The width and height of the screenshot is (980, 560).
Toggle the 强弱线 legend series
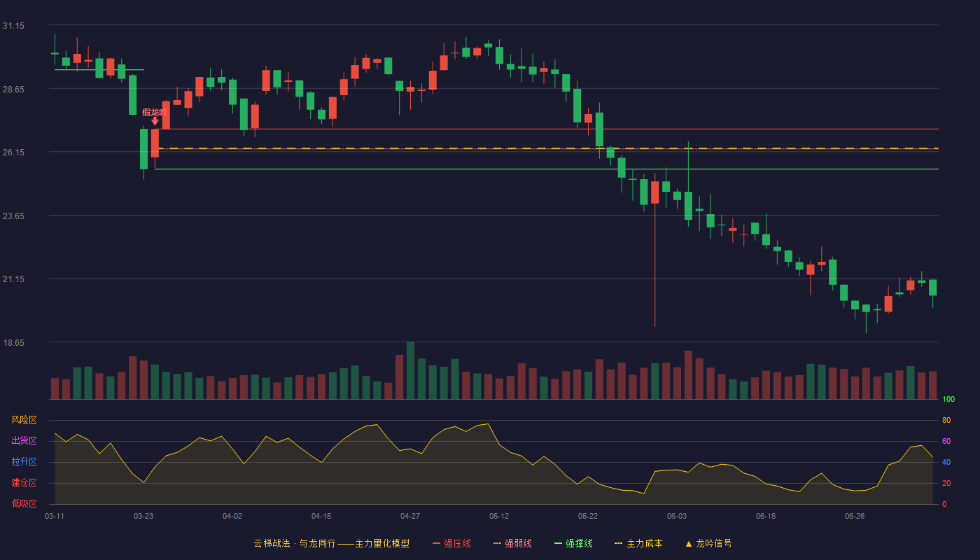pos(518,543)
